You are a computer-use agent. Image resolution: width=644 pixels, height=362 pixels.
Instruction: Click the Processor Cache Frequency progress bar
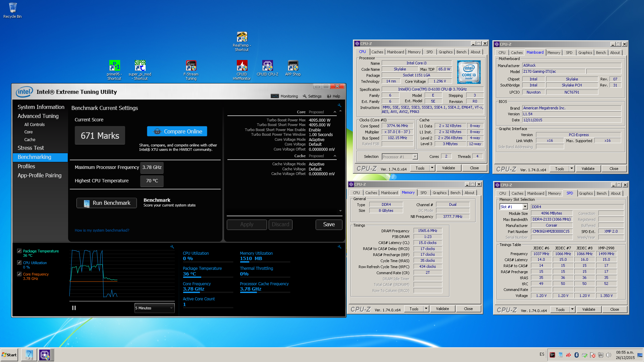coord(265,292)
